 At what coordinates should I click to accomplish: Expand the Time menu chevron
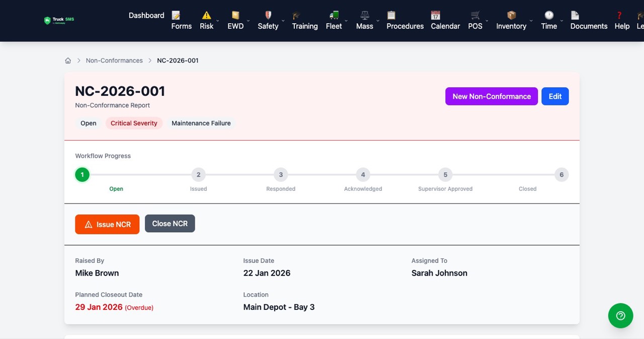561,21
